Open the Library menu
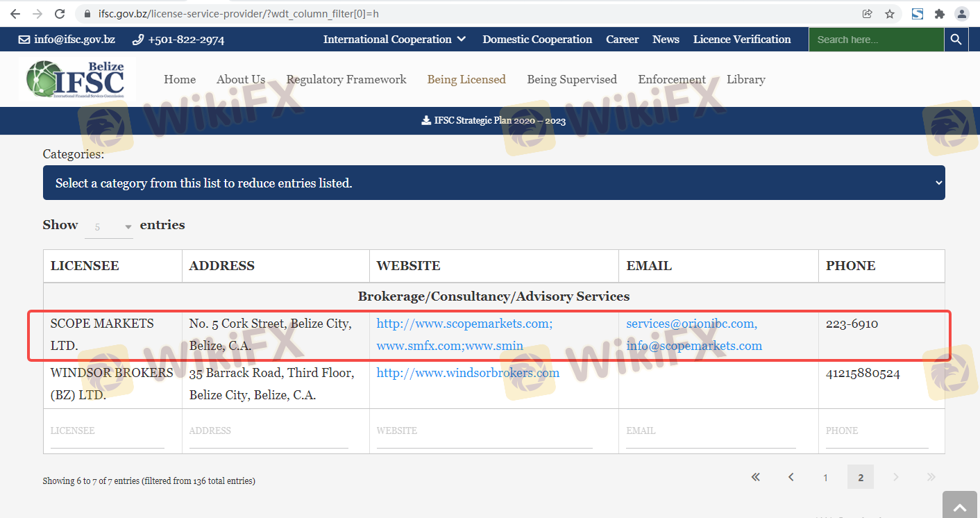 coord(746,80)
